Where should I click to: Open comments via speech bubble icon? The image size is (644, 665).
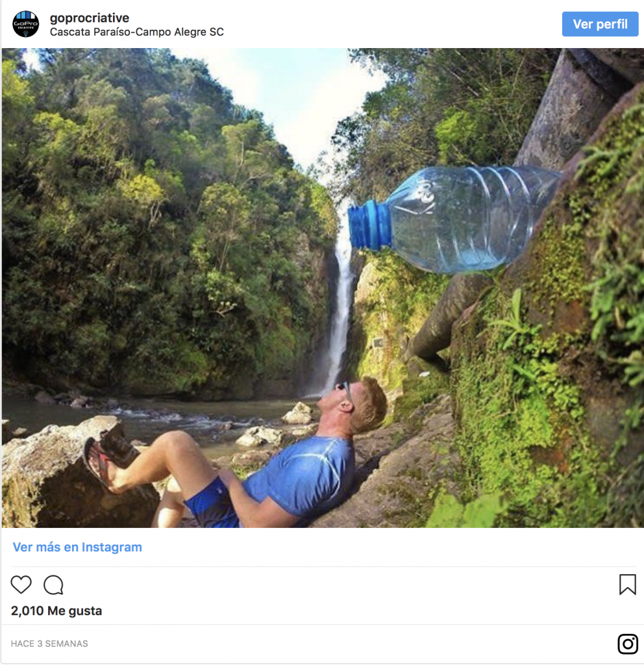tap(53, 585)
